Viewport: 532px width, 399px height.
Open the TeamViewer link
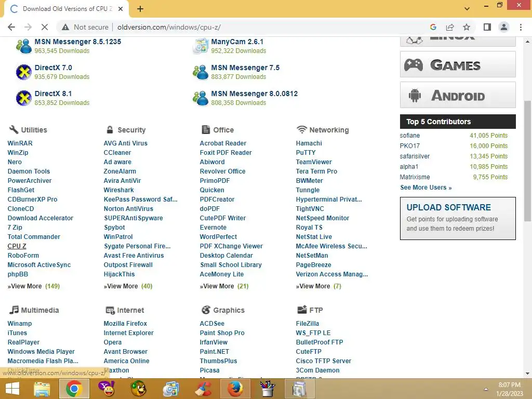point(314,162)
